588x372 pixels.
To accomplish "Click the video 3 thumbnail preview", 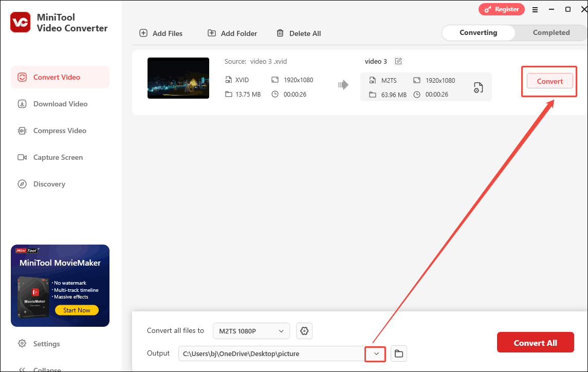I will coord(178,78).
